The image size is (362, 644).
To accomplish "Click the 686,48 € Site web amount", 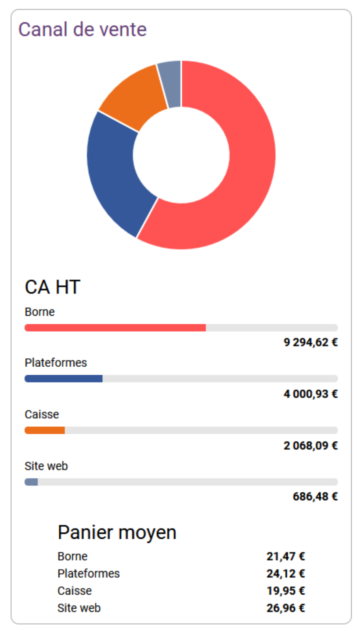I will pos(315,496).
